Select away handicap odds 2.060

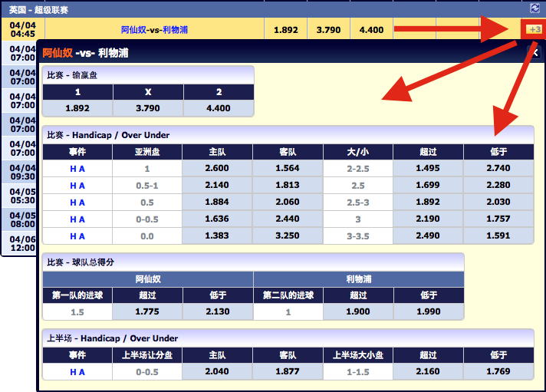coord(288,202)
